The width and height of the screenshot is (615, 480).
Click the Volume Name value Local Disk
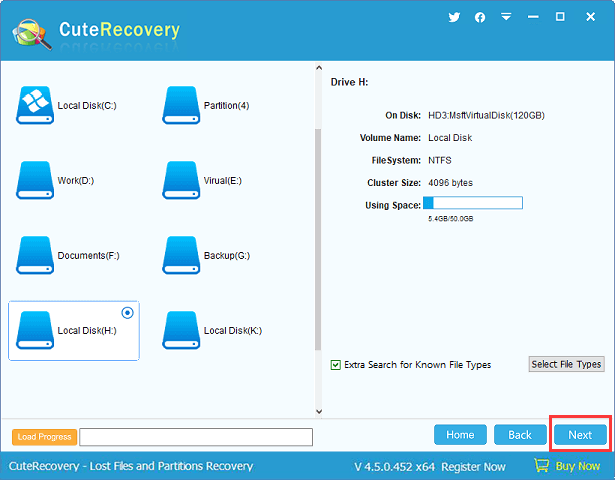[x=450, y=138]
